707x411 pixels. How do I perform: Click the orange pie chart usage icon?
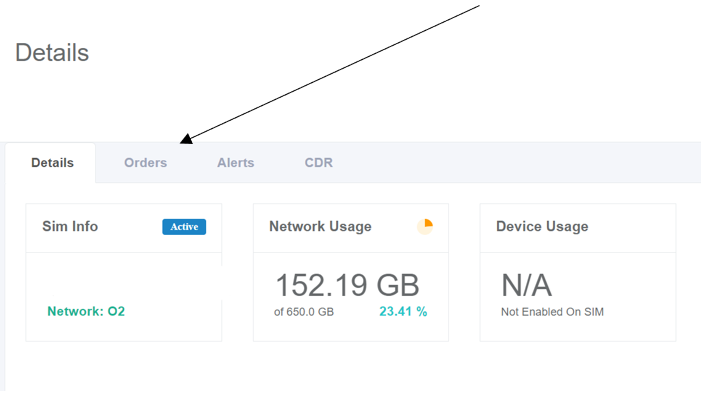[x=425, y=226]
